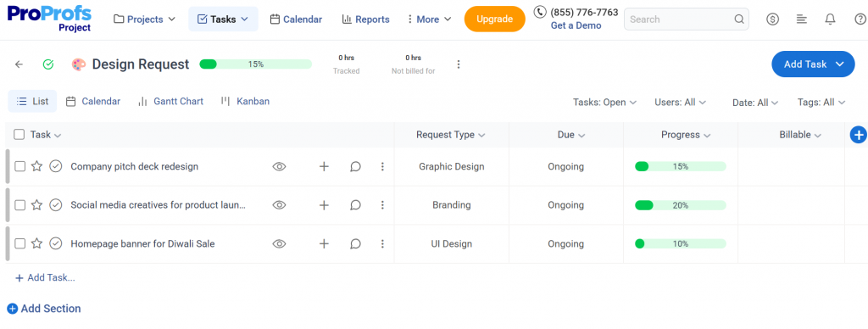Click the Add Section link

pos(44,309)
